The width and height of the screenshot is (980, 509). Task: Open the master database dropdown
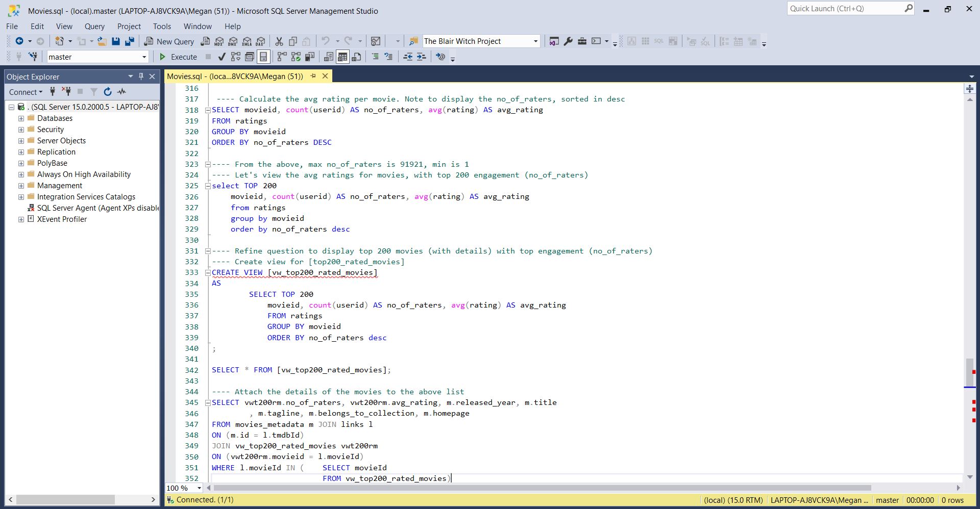pyautogui.click(x=144, y=57)
